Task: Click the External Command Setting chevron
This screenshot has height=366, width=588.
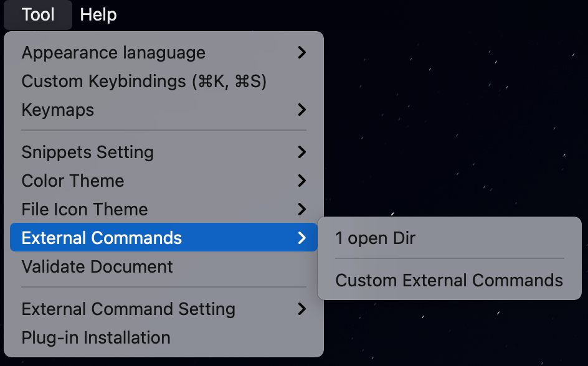Action: 302,309
